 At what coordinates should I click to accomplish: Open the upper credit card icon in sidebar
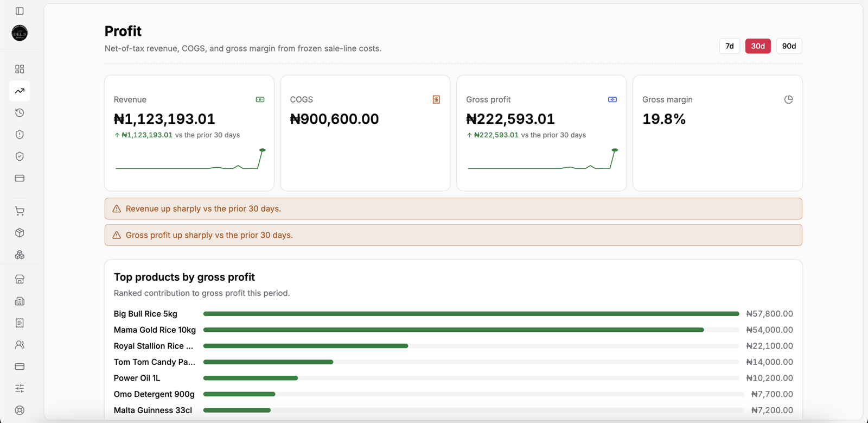pyautogui.click(x=20, y=178)
